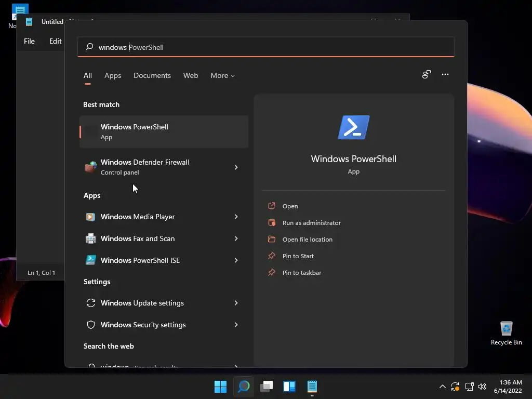
Task: Click the Notepad taskbar icon
Action: point(312,387)
